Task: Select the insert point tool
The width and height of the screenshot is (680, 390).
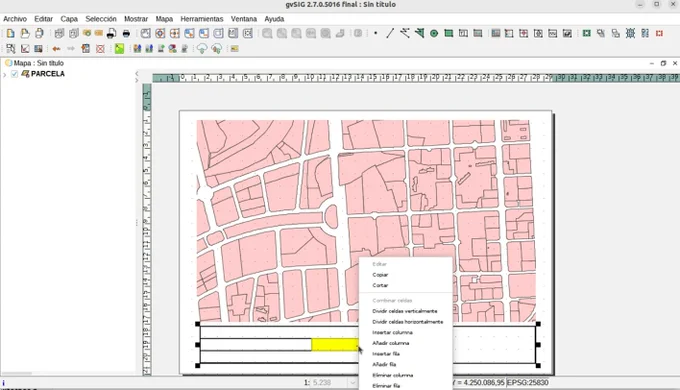Action: tap(376, 33)
